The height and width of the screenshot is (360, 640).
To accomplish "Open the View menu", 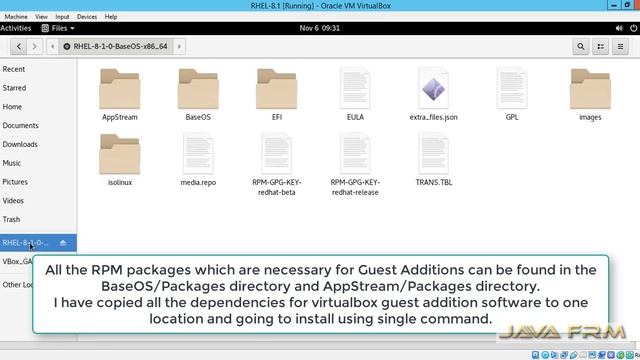I will (41, 17).
